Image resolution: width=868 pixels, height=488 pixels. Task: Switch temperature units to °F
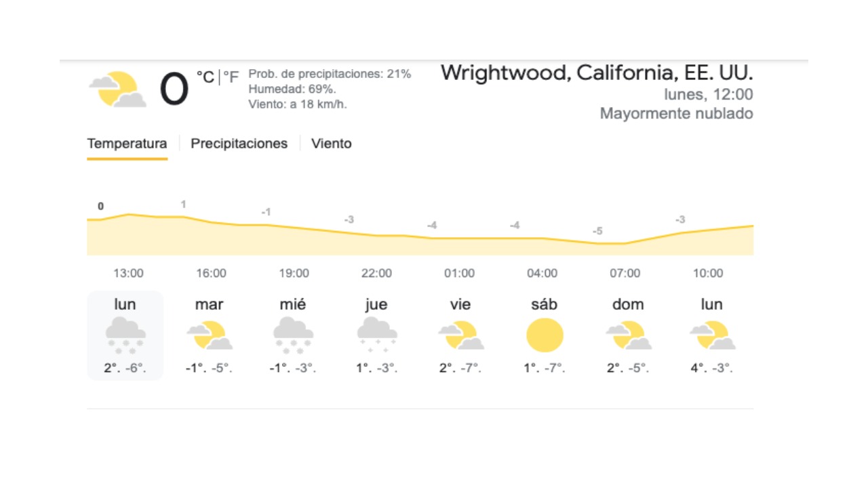tap(231, 77)
